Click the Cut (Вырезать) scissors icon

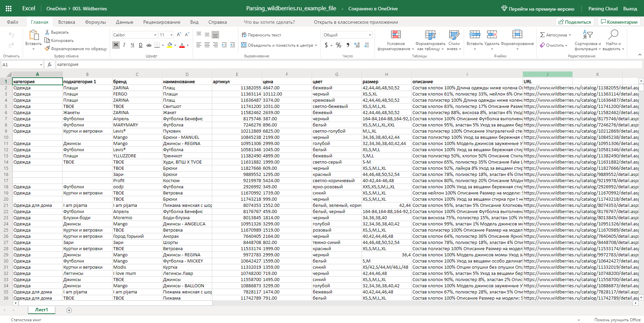(x=47, y=32)
